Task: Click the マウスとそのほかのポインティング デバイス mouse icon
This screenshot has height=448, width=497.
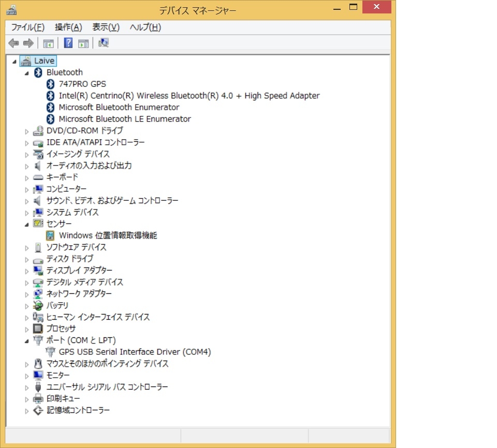Action: (x=38, y=363)
